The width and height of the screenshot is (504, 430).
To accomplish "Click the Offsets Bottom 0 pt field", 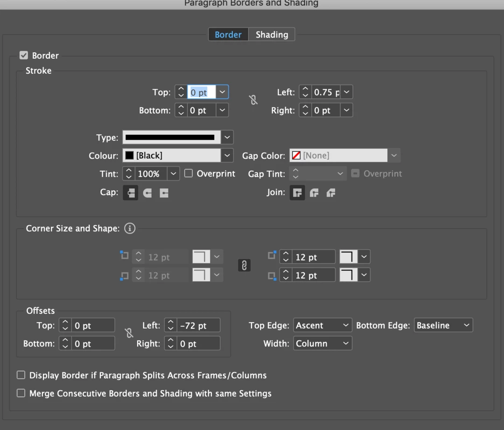I will click(x=93, y=344).
